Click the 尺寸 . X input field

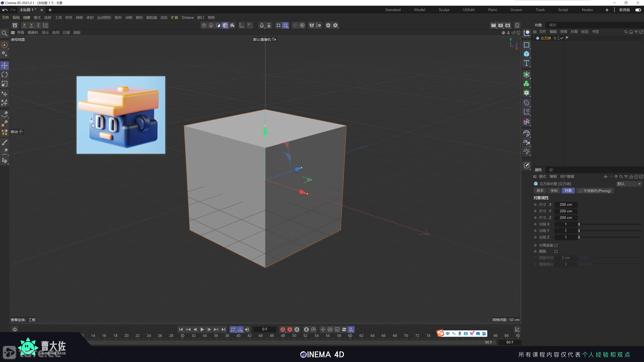tap(566, 205)
